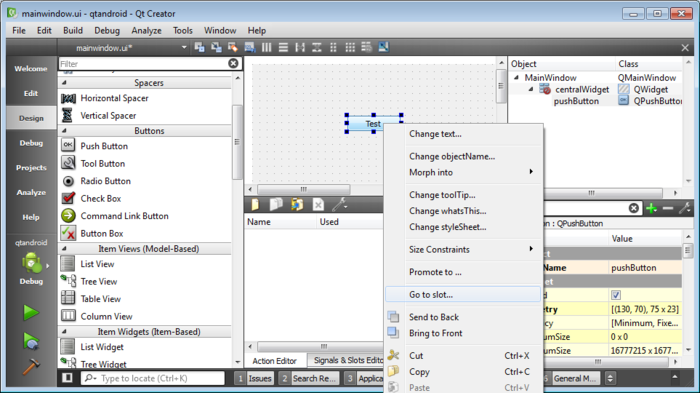700x393 pixels.
Task: Switch to Projects mode
Action: point(31,167)
